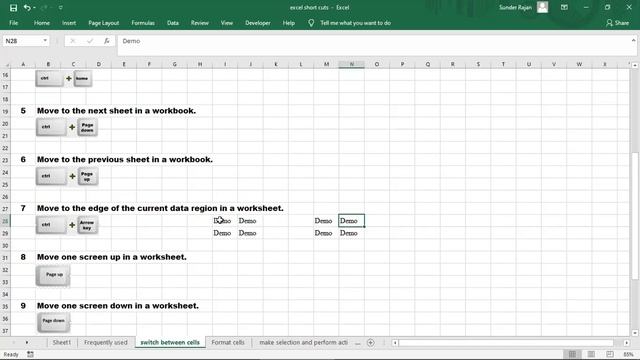Click the horizontal scrollbar right arrow
This screenshot has width=640, height=360.
(627, 343)
